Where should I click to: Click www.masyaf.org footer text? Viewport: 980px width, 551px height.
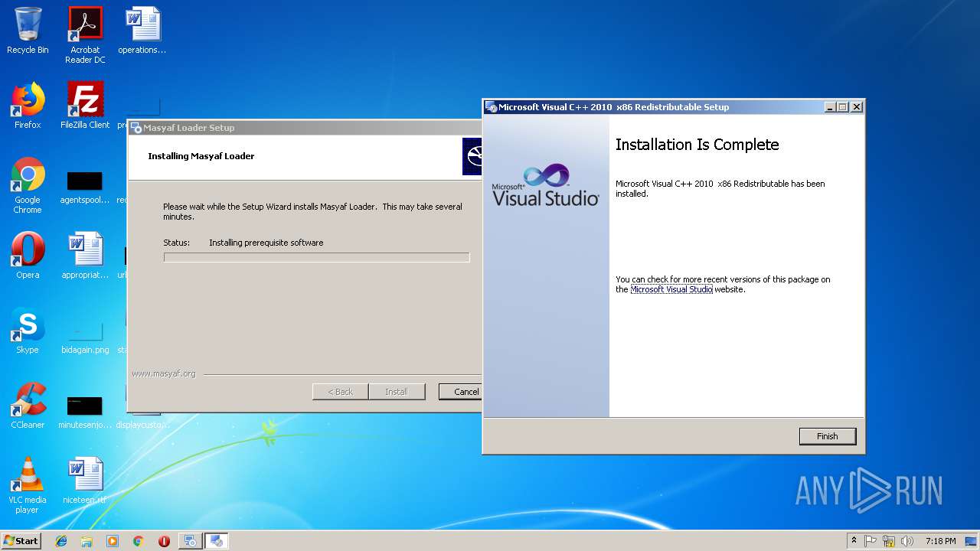pos(164,374)
